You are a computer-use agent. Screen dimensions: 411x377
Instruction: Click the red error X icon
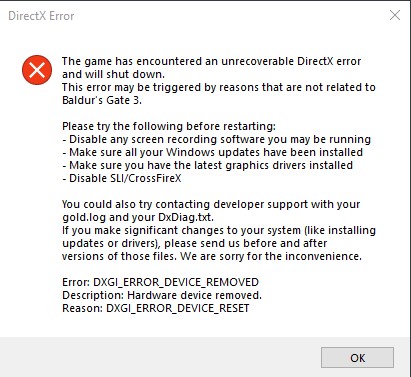tap(37, 70)
